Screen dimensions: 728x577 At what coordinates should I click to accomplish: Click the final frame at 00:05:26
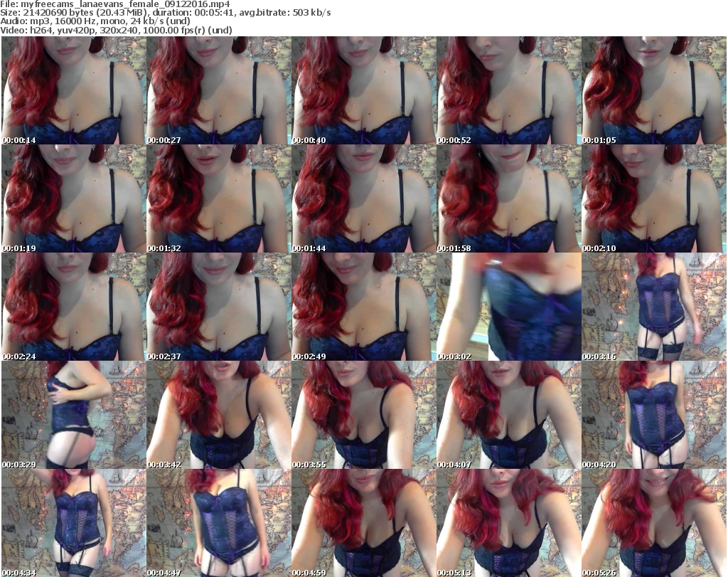click(654, 523)
